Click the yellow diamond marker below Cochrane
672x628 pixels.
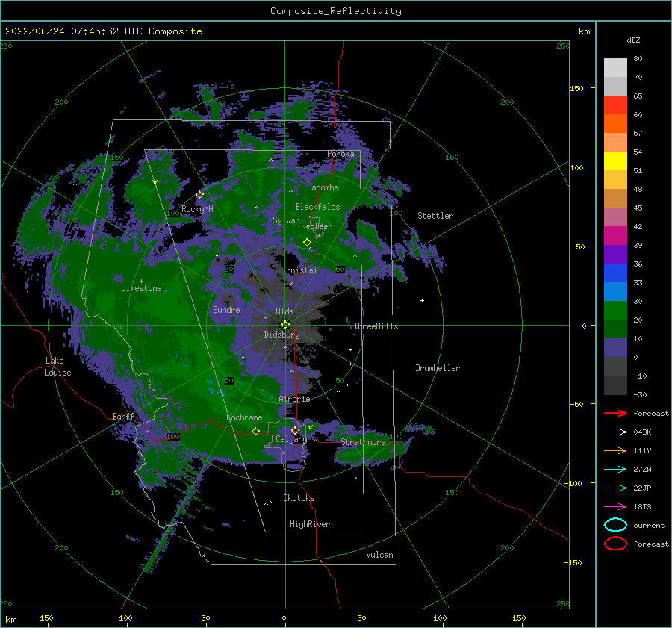(x=255, y=431)
